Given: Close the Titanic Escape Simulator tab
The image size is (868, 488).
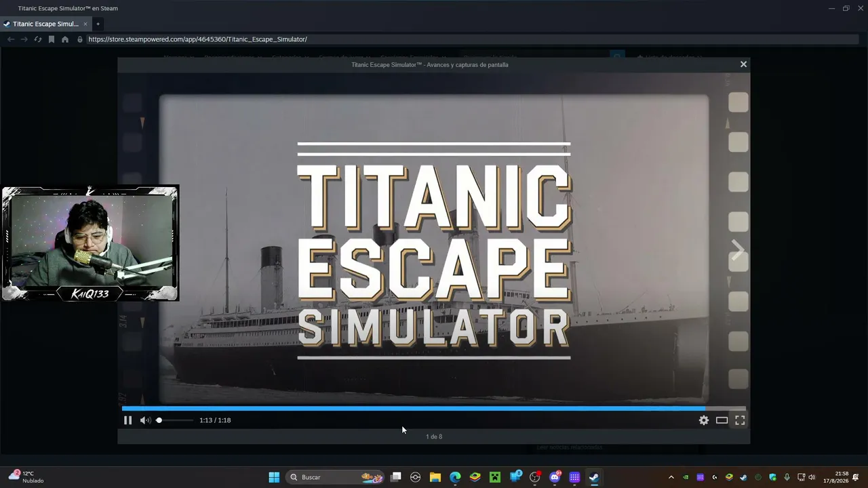Looking at the screenshot, I should 85,24.
